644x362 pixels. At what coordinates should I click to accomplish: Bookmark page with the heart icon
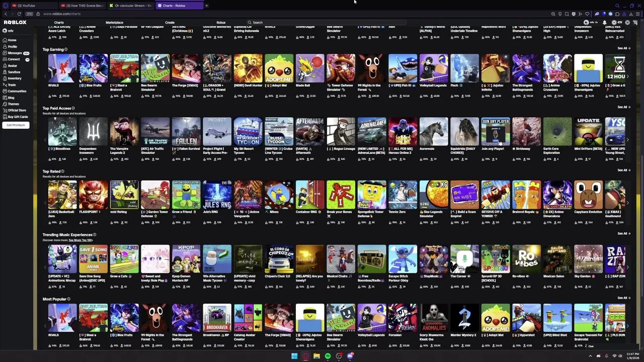click(587, 14)
